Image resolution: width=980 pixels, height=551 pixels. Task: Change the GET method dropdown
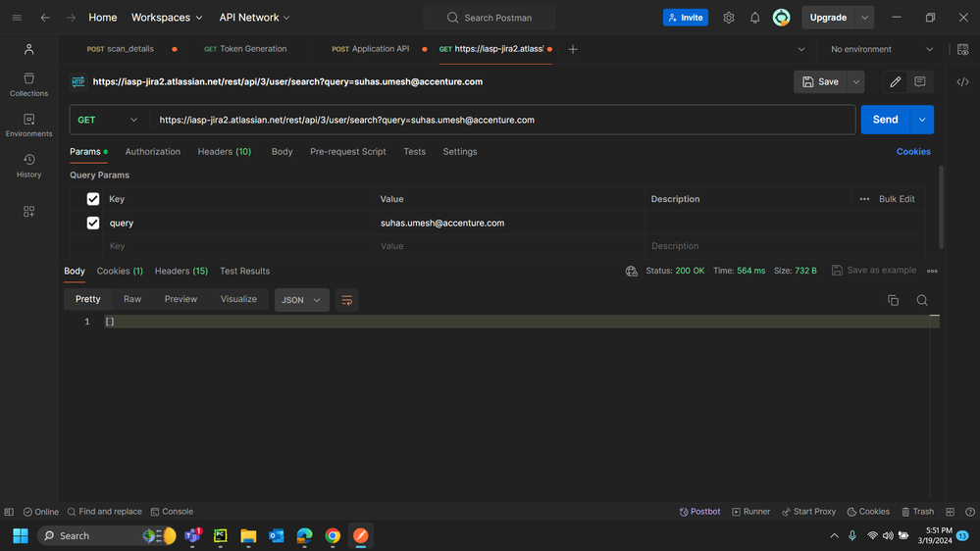click(x=108, y=120)
